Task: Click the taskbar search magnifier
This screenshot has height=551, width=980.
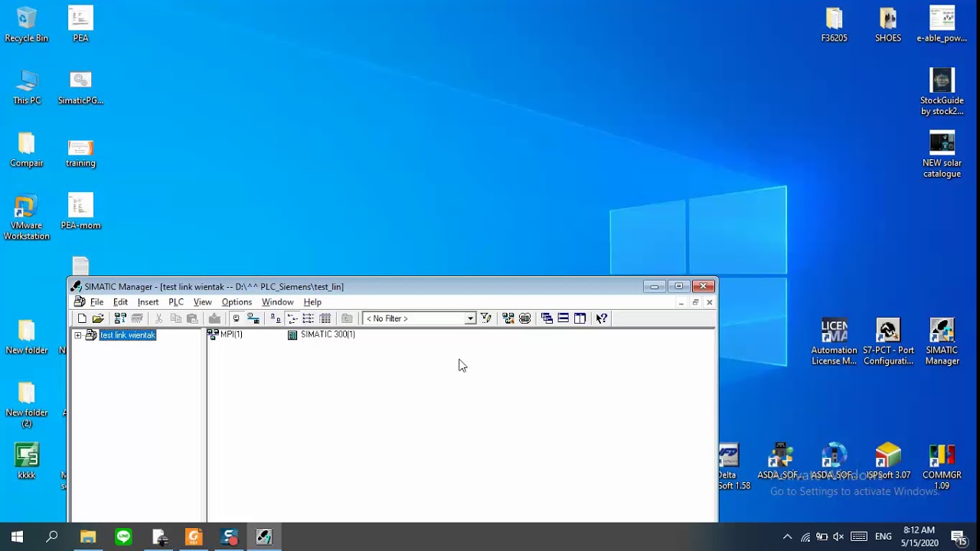Action: click(x=52, y=537)
